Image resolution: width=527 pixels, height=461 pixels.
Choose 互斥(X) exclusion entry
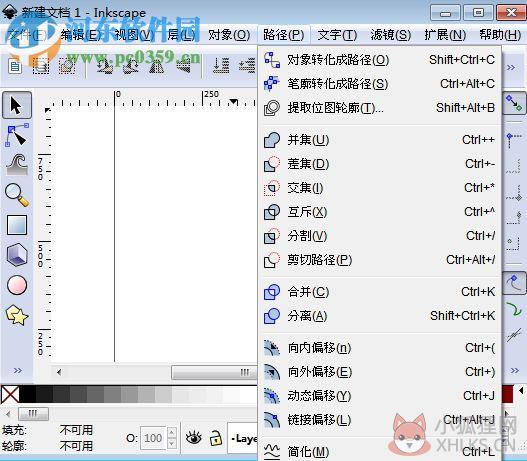380,212
